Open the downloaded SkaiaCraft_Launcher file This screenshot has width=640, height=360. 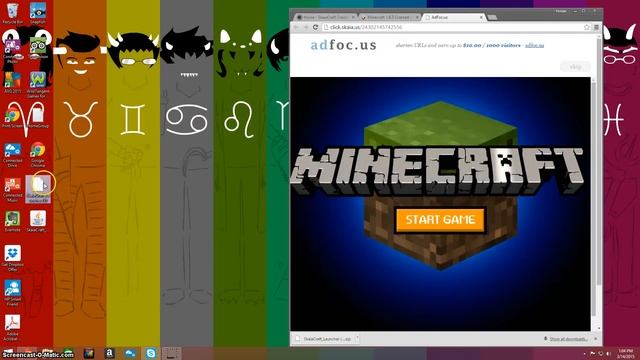tap(324, 339)
